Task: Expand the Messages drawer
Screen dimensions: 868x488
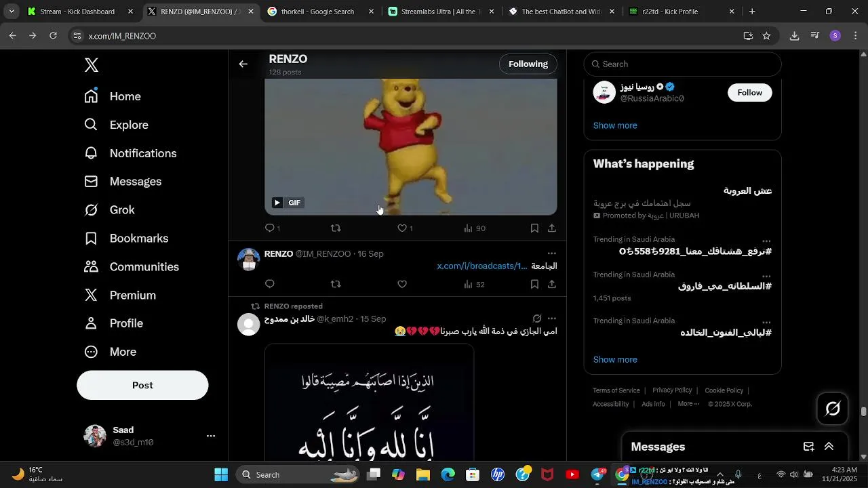Action: tap(829, 447)
